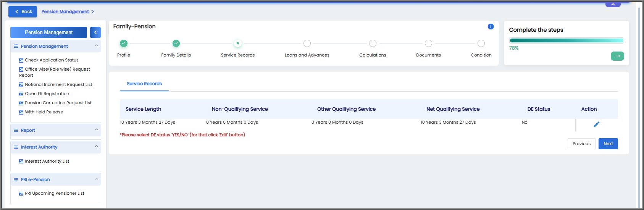Collapse the PRI e-Pension section chevron
This screenshot has width=644, height=210.
[x=96, y=179]
